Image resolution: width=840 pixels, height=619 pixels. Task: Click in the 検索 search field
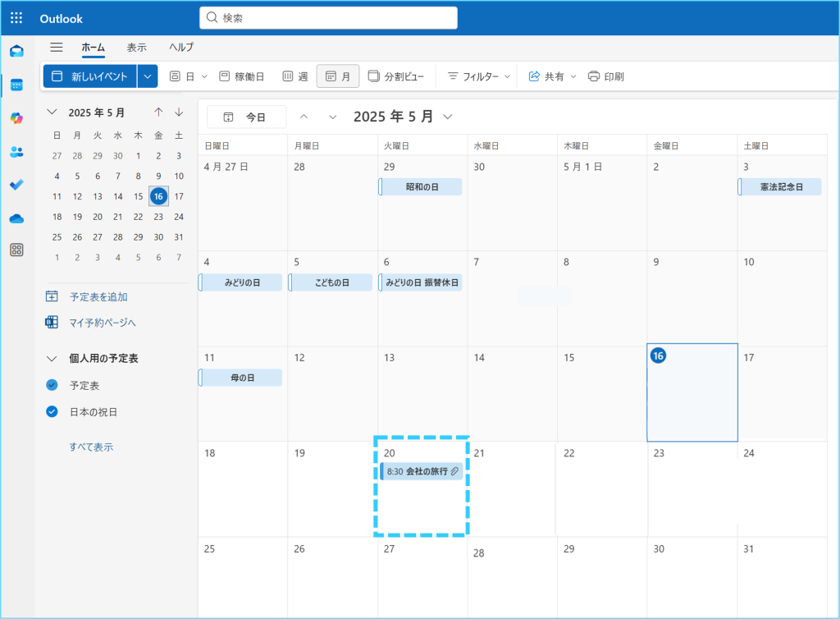pyautogui.click(x=328, y=18)
